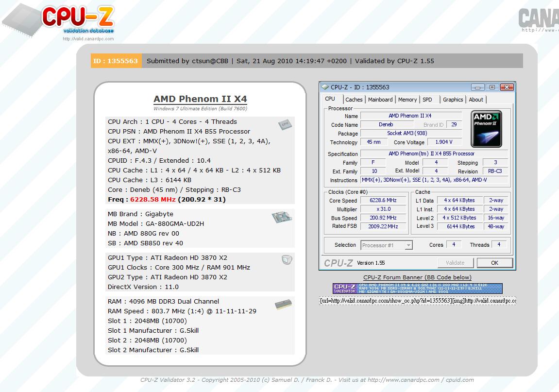This screenshot has height=392, width=559.
Task: Open the Mainboard tab
Action: (380, 100)
